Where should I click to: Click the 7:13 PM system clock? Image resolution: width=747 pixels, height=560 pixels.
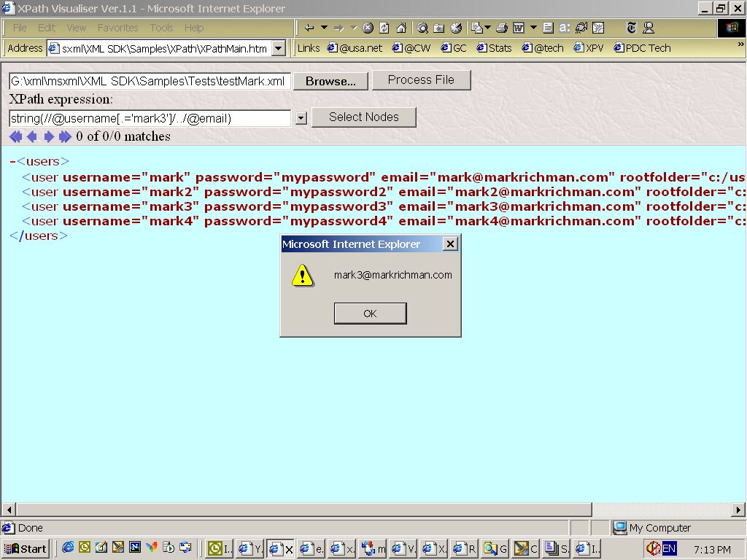pyautogui.click(x=712, y=550)
